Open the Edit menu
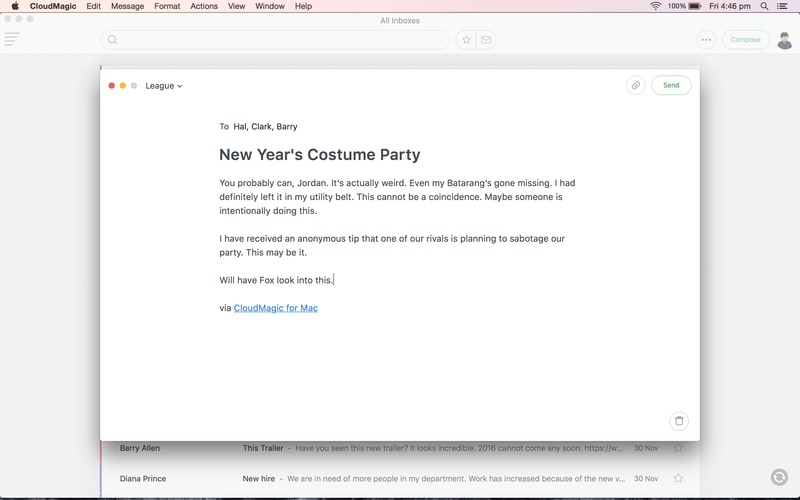Viewport: 800px width, 500px height. pos(93,6)
